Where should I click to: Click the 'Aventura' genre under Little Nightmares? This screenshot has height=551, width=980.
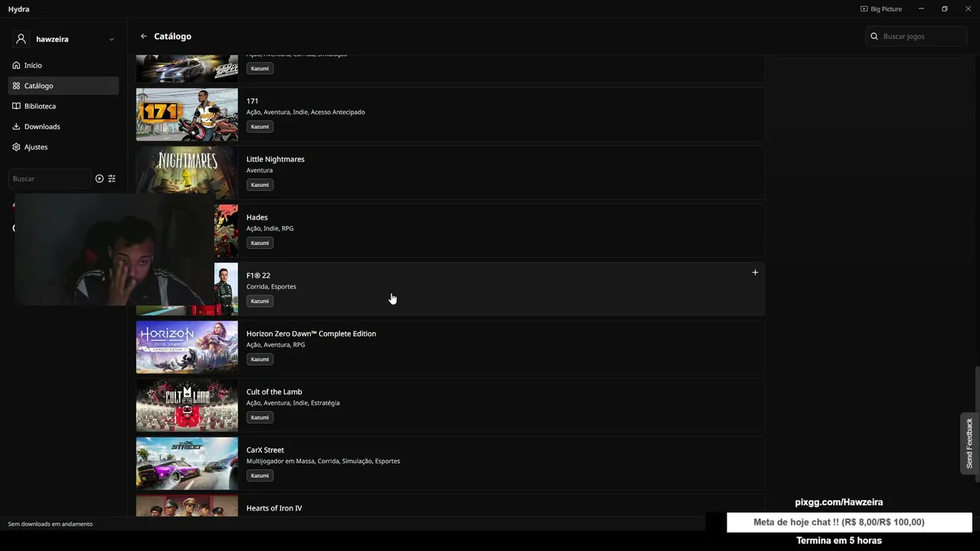260,170
